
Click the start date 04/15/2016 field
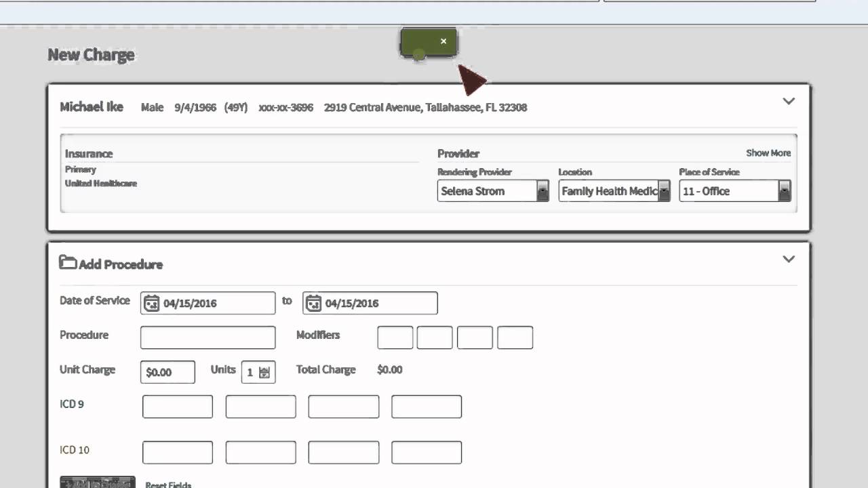(x=208, y=303)
